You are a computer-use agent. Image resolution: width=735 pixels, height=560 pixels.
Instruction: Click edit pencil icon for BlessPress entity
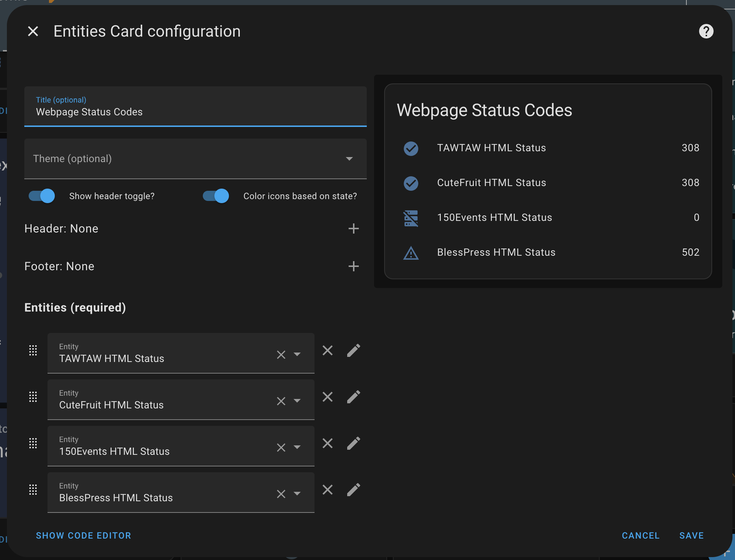pyautogui.click(x=353, y=489)
